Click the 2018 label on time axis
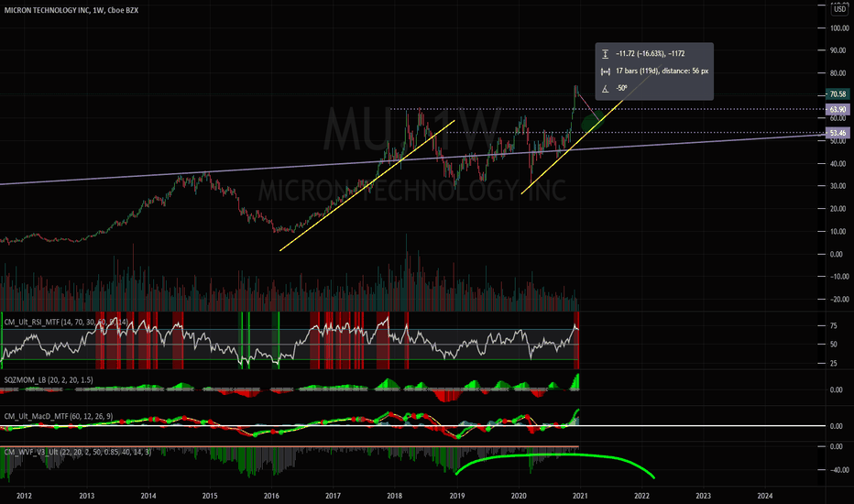Image resolution: width=854 pixels, height=504 pixels. 394,496
